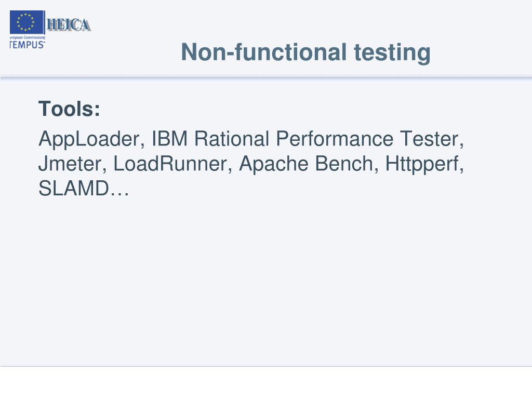Click the European Union flag logo

tap(27, 22)
